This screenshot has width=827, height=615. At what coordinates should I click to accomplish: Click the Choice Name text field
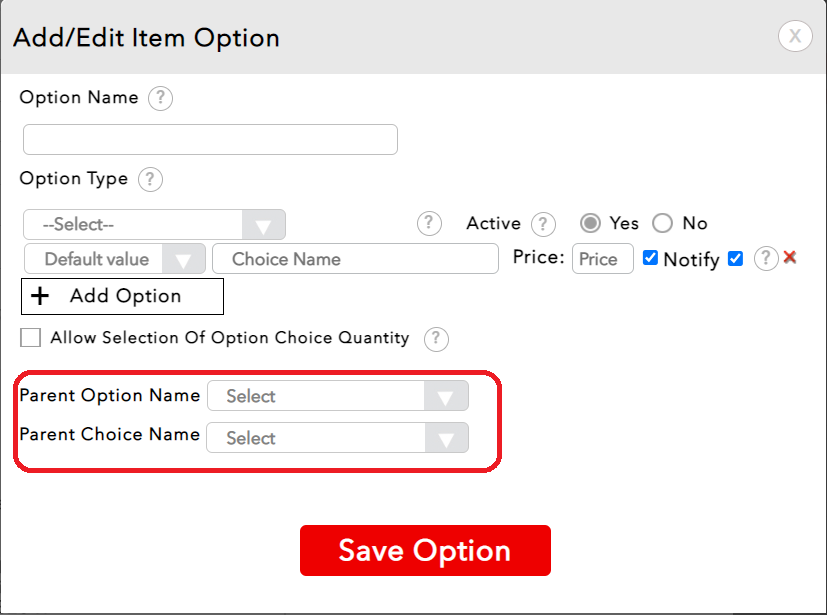[x=355, y=259]
